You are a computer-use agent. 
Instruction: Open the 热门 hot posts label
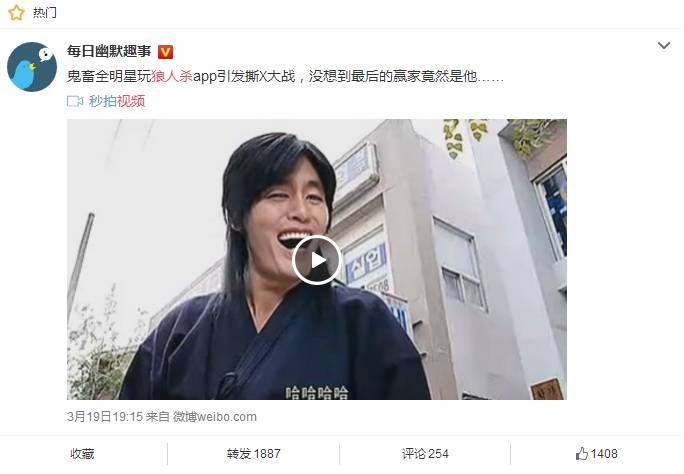[45, 13]
